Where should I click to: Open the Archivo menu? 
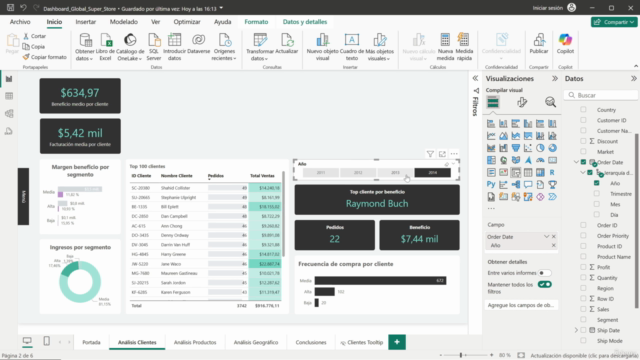(20, 22)
